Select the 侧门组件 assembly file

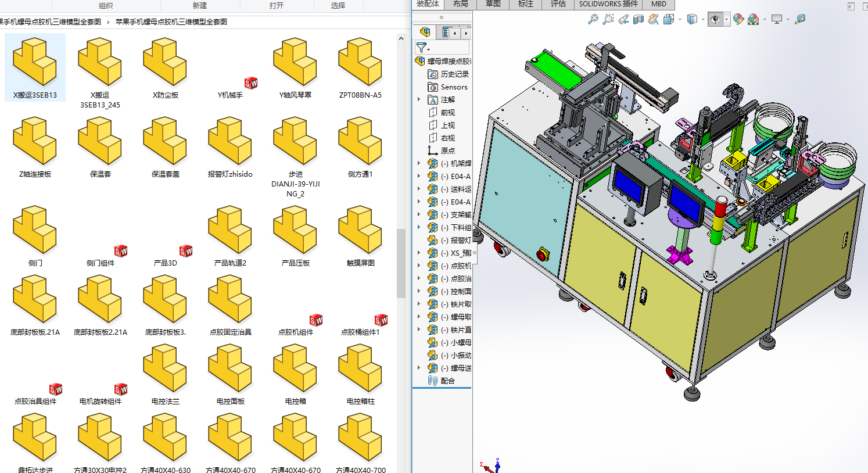(x=100, y=256)
